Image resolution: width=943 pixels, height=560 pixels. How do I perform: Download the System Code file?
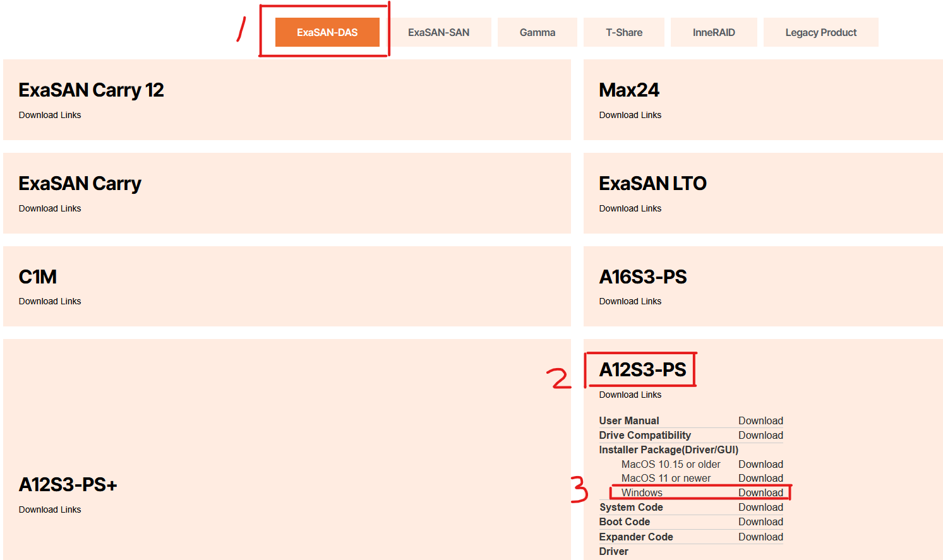pos(760,507)
